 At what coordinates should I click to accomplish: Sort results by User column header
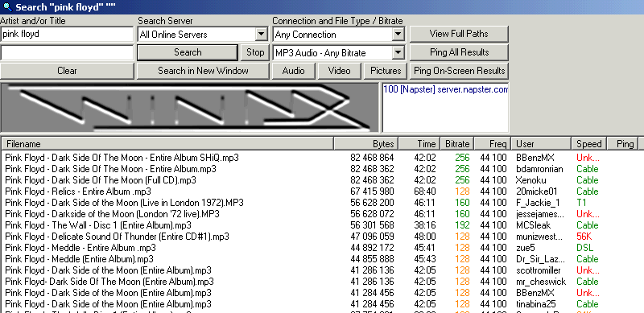coord(541,144)
